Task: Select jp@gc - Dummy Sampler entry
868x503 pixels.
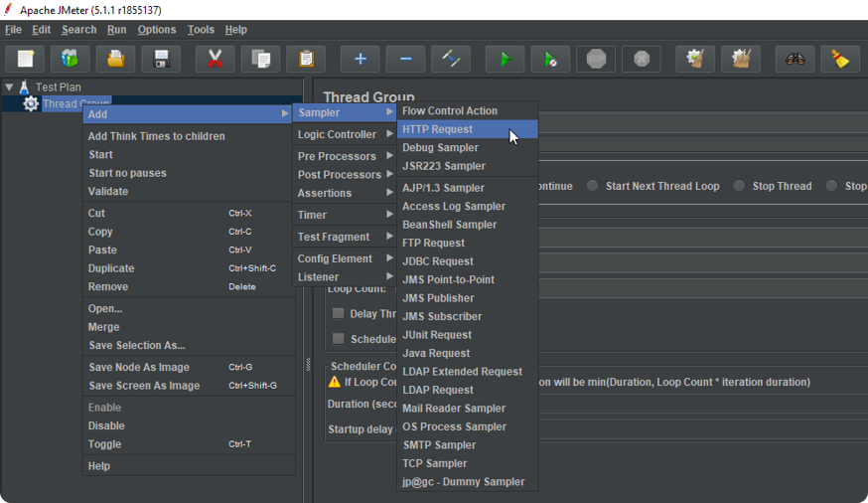Action: pos(467,481)
